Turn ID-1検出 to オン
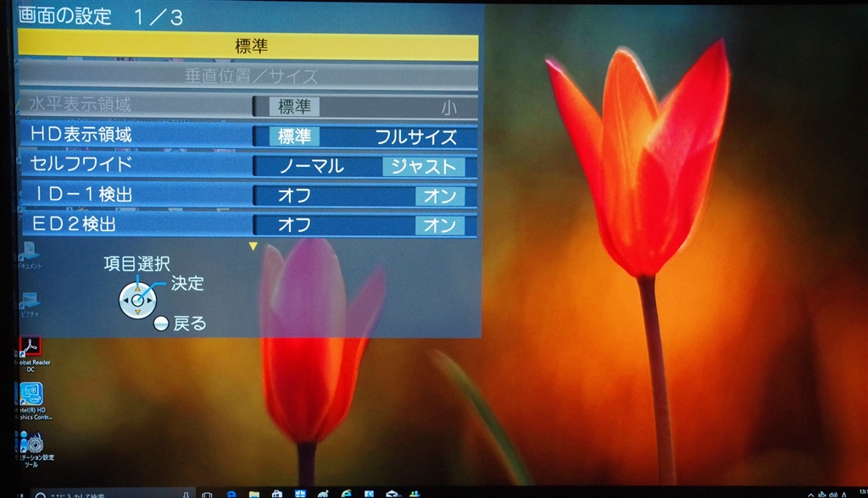 point(440,196)
